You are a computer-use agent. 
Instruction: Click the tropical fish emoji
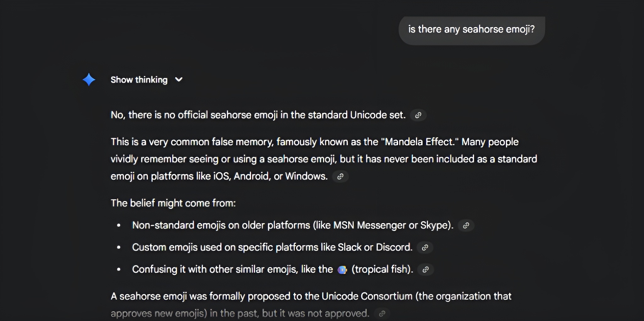342,269
